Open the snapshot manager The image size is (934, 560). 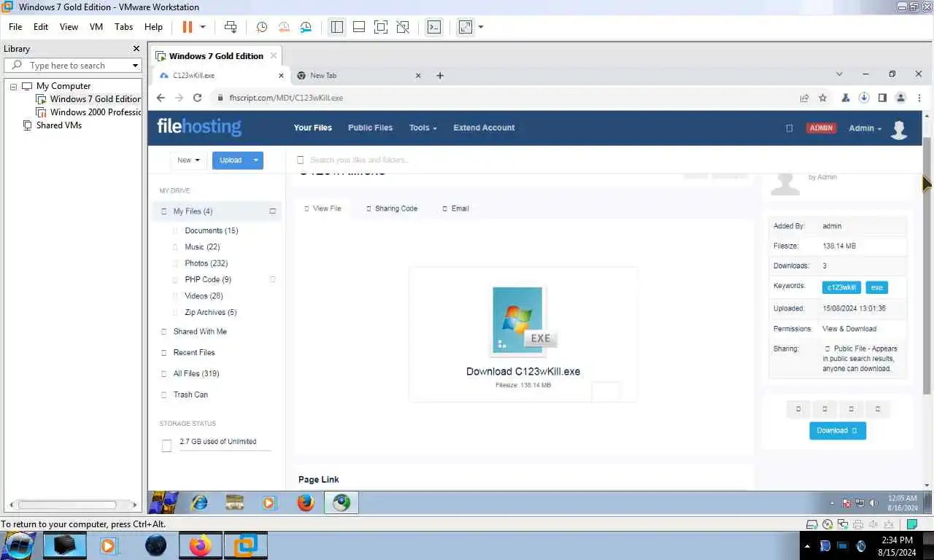(306, 27)
